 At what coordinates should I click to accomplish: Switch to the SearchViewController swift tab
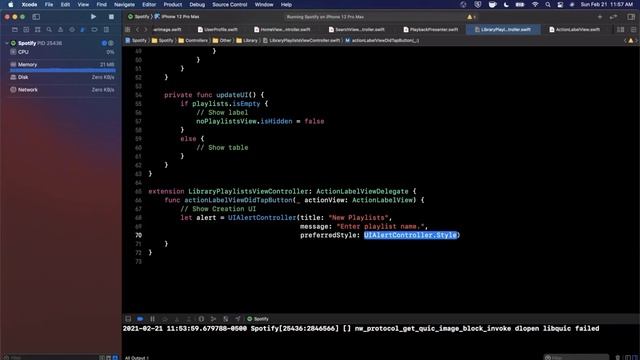[357, 29]
